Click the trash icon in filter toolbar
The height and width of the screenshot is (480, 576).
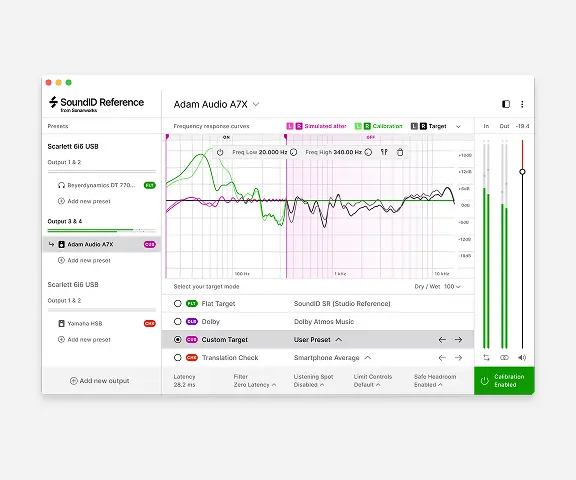pyautogui.click(x=400, y=152)
